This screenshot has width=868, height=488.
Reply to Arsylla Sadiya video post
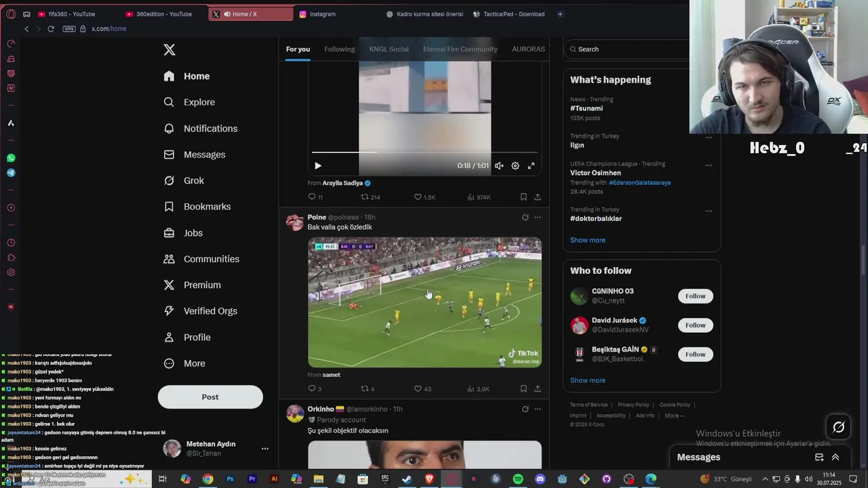pyautogui.click(x=315, y=197)
